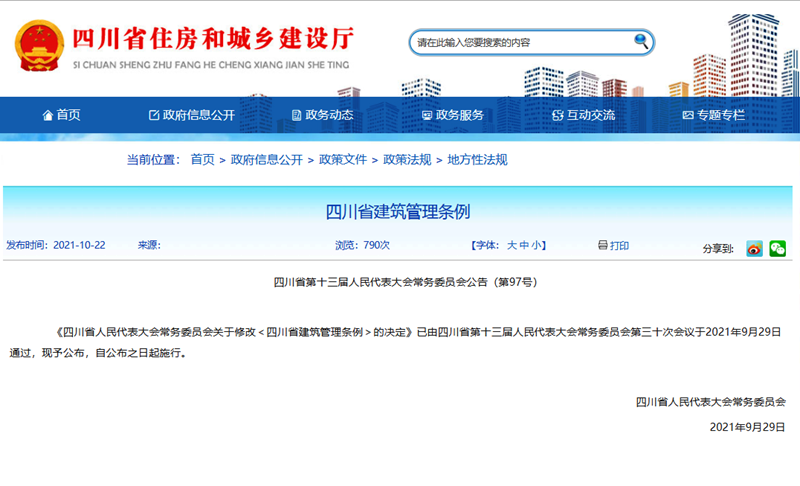Set font size to 大
This screenshot has height=486, width=800.
(x=512, y=245)
